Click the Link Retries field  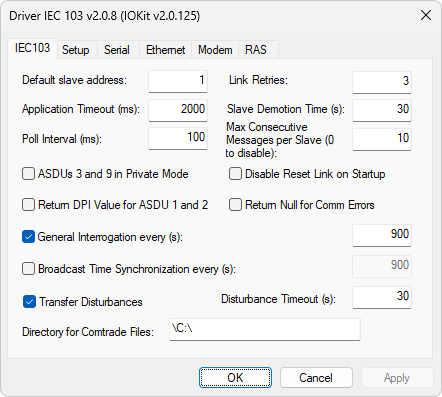382,82
